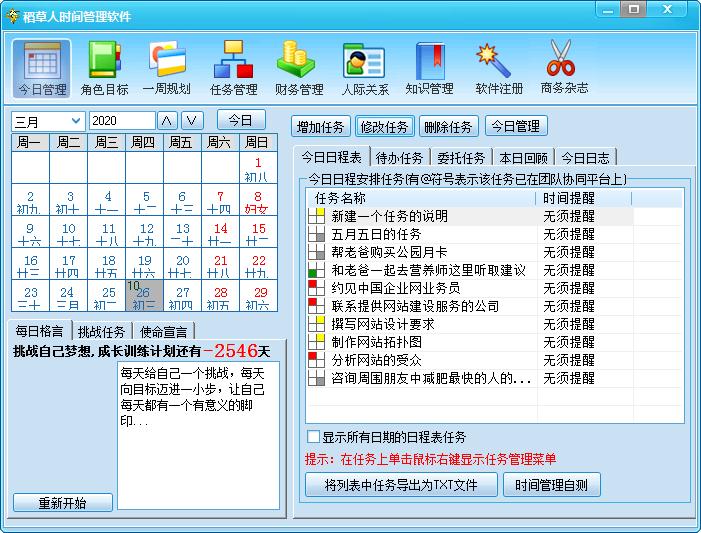Toggle checkbox for 五月五日的任务 task
The image size is (701, 533).
[316, 234]
